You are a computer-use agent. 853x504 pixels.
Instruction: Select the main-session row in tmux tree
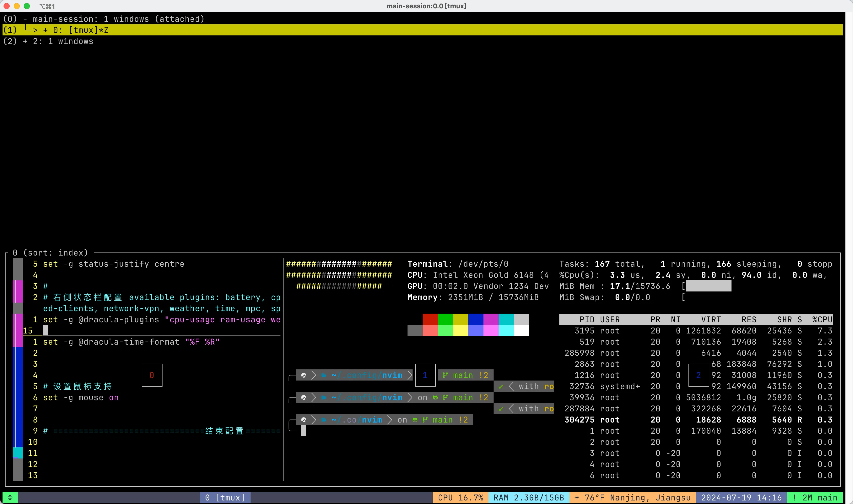pyautogui.click(x=423, y=19)
